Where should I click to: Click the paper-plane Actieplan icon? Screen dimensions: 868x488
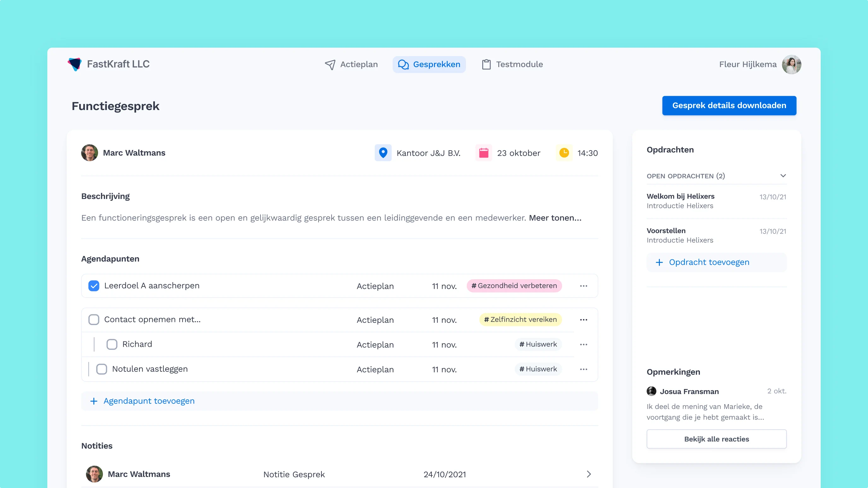pyautogui.click(x=330, y=64)
